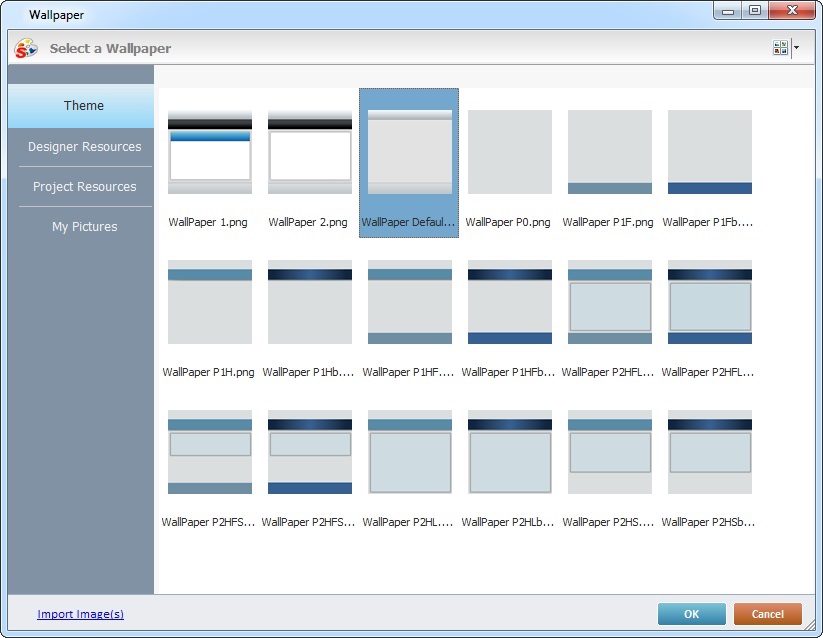This screenshot has width=823, height=638.
Task: Pick the WallPaper P2HSb thumbnail
Action: [710, 452]
